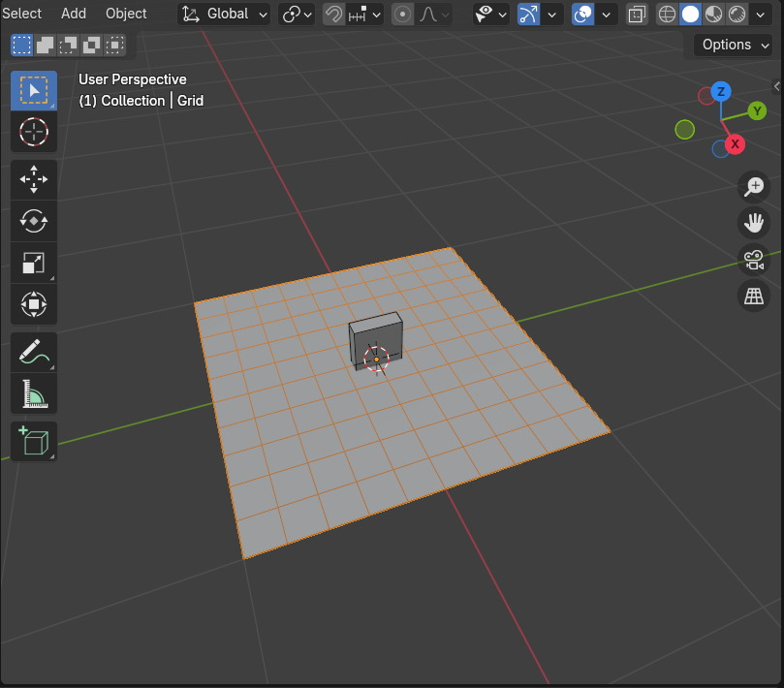Expand the overlays options arrow
Screen dimensions: 784x688
pos(606,15)
